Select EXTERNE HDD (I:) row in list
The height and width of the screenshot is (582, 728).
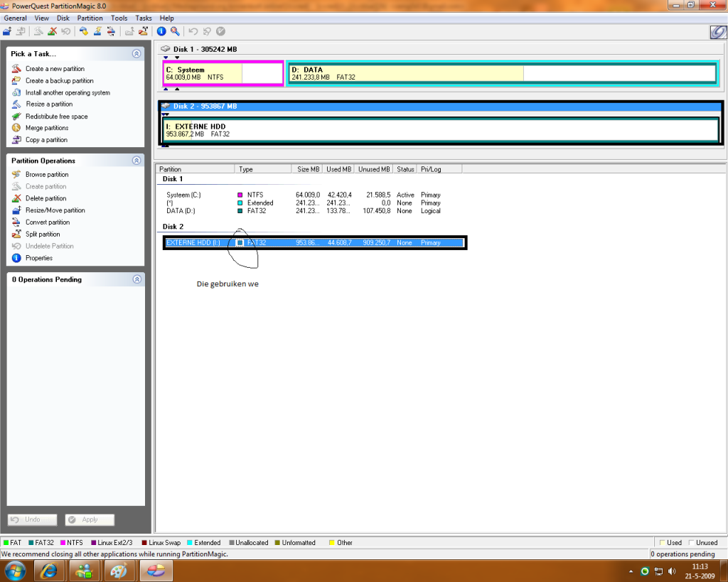tap(314, 242)
